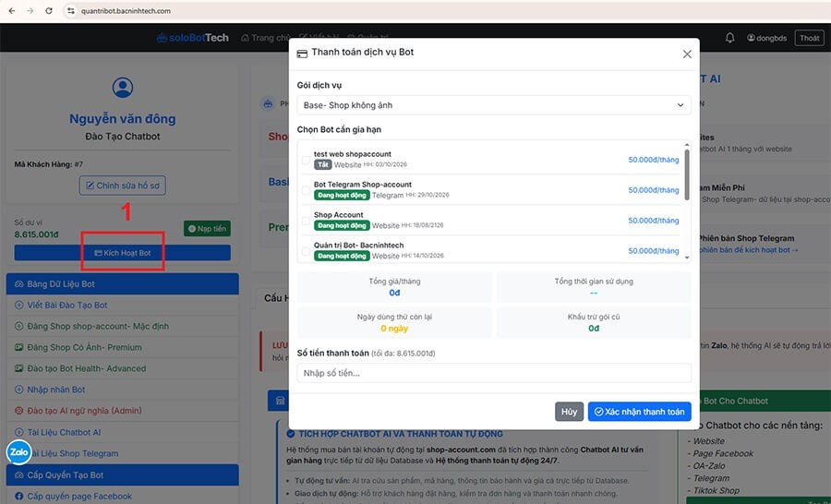This screenshot has width=831, height=504.
Task: Open the Gói dịch vụ dropdown
Action: coord(494,105)
